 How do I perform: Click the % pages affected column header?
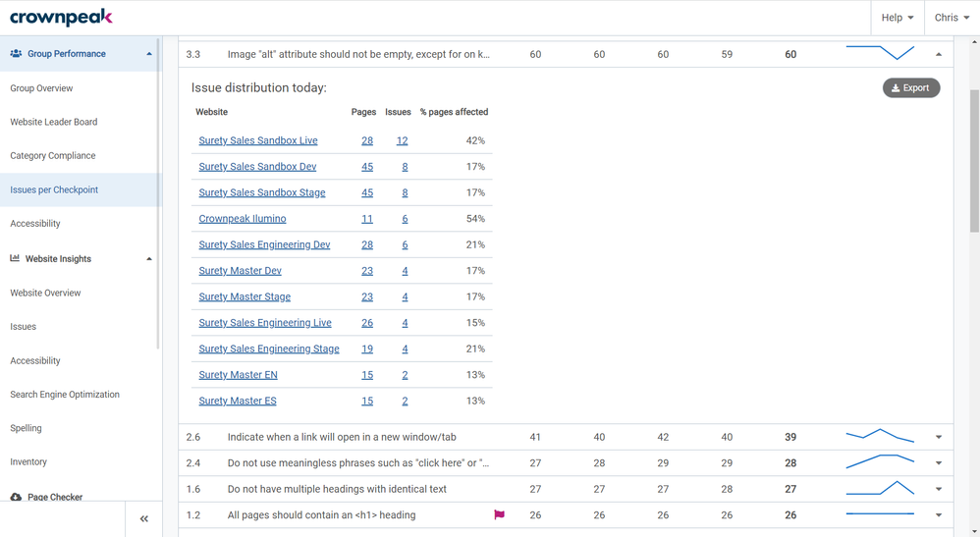(455, 112)
